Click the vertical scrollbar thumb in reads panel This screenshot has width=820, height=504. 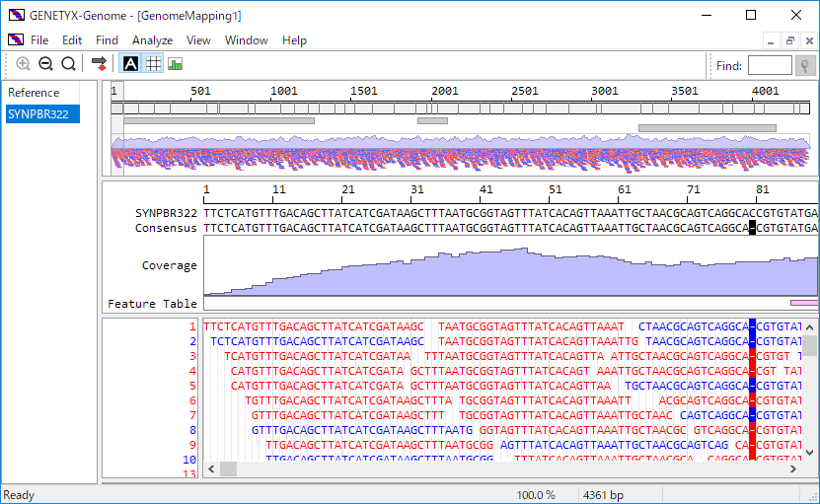pyautogui.click(x=809, y=345)
